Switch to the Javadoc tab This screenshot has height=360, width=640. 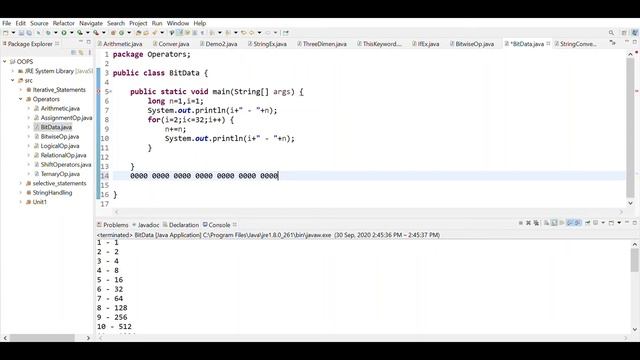tap(145, 225)
